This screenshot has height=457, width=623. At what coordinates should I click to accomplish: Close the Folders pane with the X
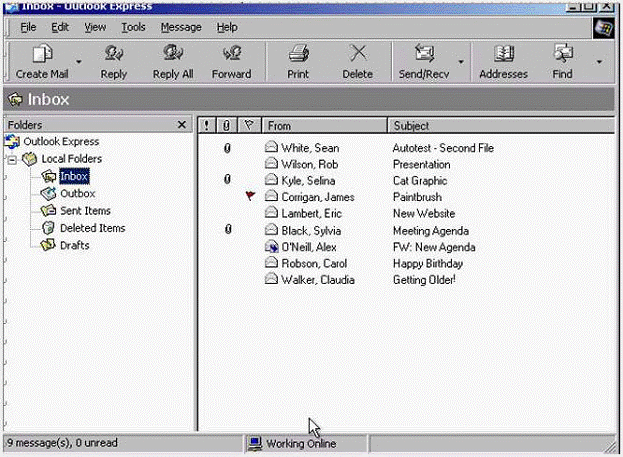point(181,125)
